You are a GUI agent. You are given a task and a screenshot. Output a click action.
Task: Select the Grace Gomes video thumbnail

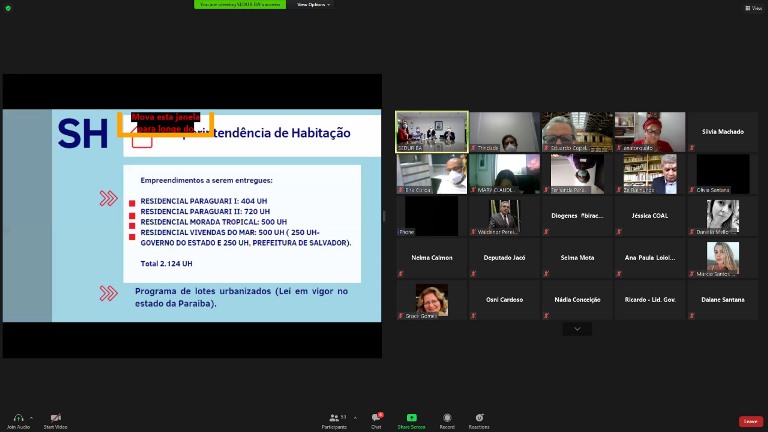[432, 300]
